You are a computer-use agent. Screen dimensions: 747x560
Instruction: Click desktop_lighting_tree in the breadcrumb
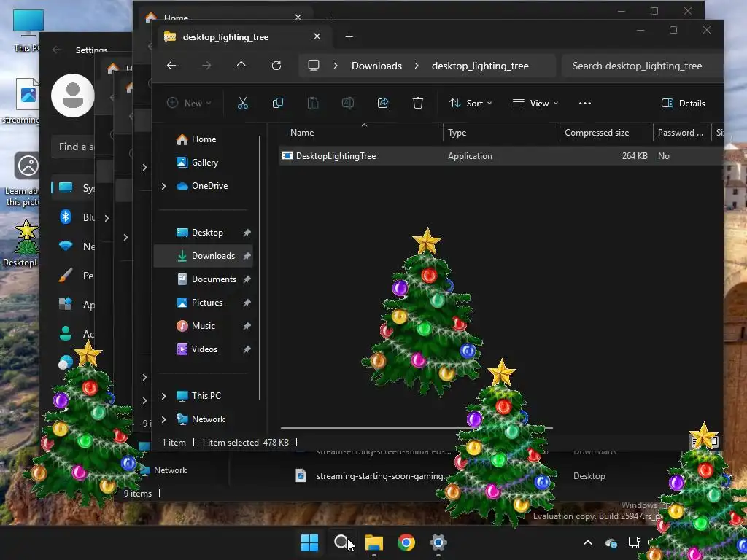pyautogui.click(x=480, y=66)
